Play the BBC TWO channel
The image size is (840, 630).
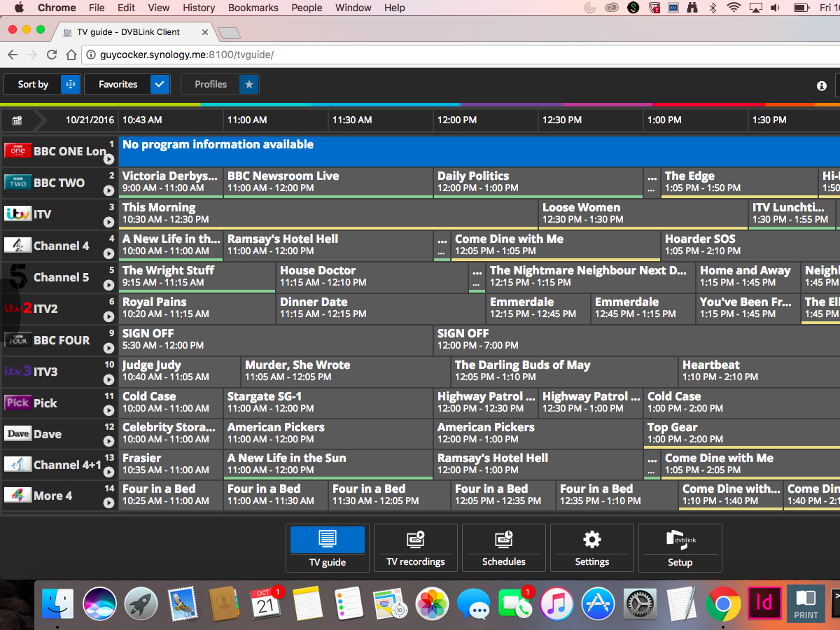point(108,190)
